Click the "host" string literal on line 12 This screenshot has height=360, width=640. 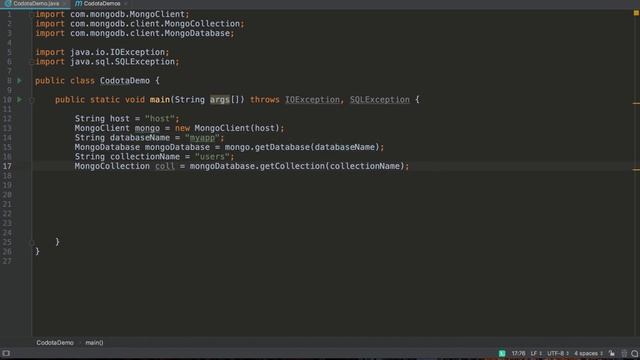[160, 119]
